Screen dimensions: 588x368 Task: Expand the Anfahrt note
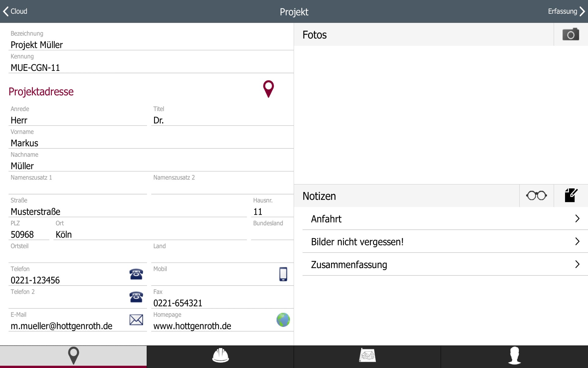tap(445, 219)
